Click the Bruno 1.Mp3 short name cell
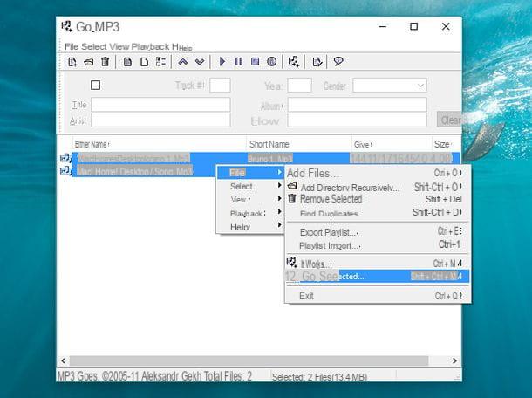The image size is (532, 398). (270, 159)
